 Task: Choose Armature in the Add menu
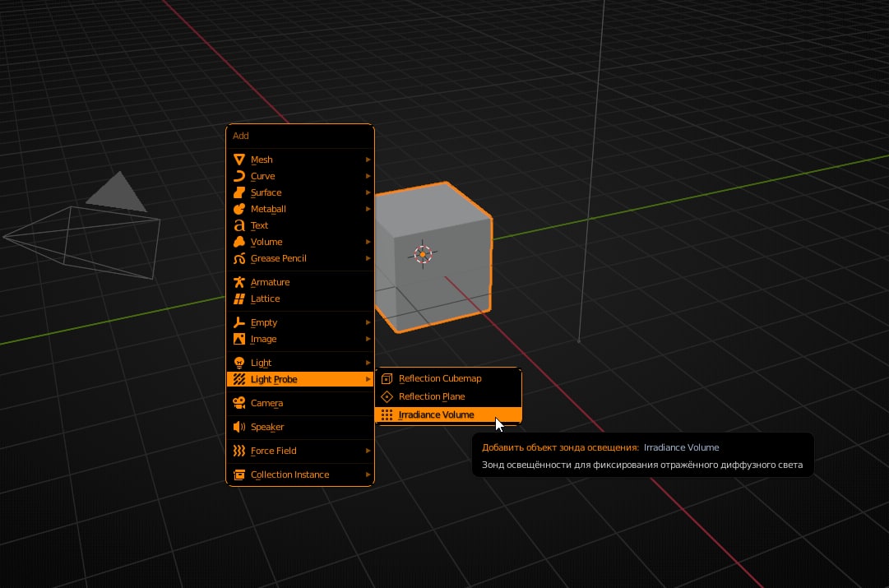300,282
